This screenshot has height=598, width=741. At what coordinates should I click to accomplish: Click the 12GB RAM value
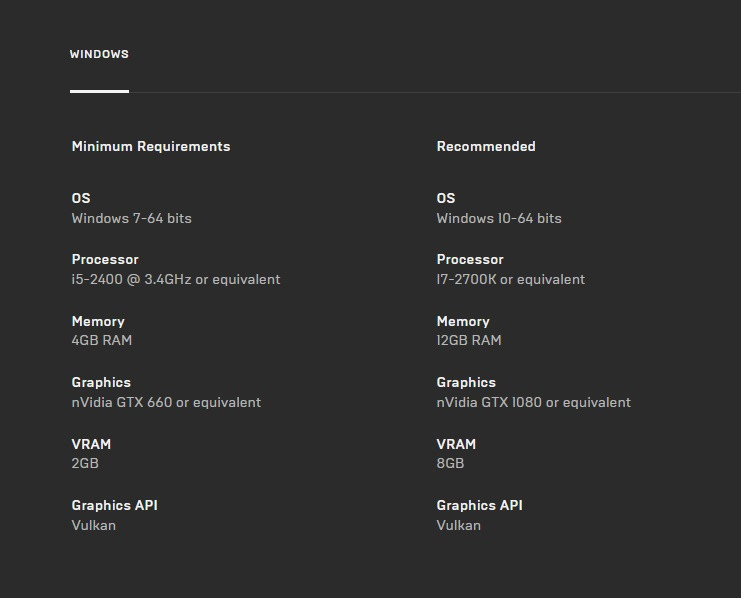coord(469,340)
